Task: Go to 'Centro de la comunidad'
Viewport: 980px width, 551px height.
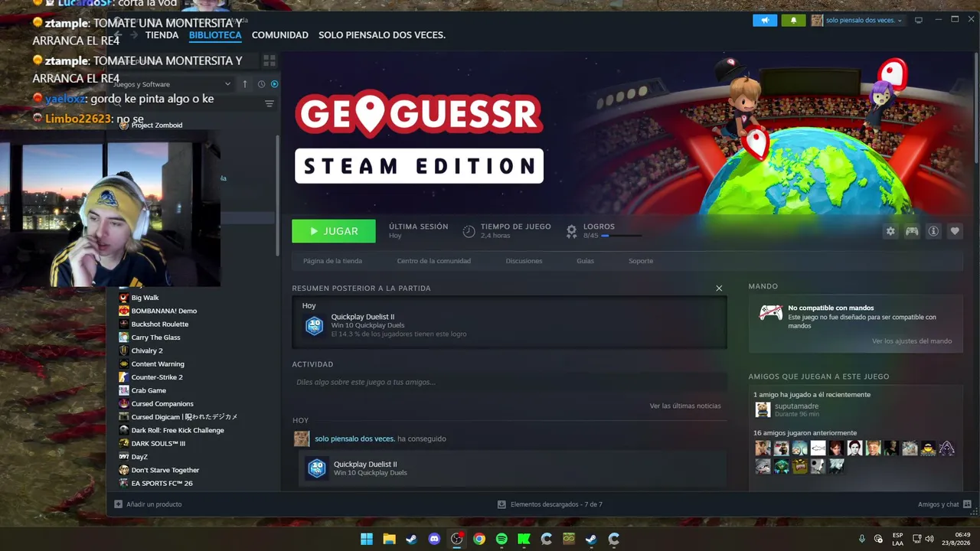Action: click(x=434, y=261)
